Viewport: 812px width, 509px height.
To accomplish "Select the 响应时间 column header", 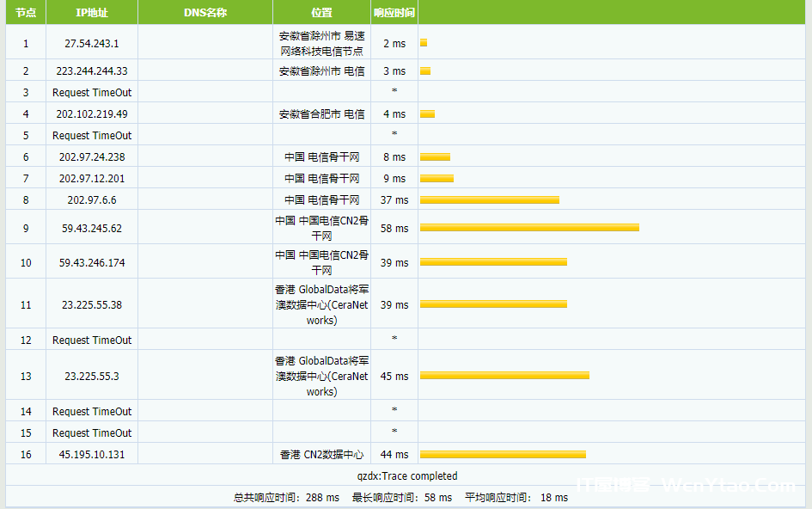I will tap(394, 13).
